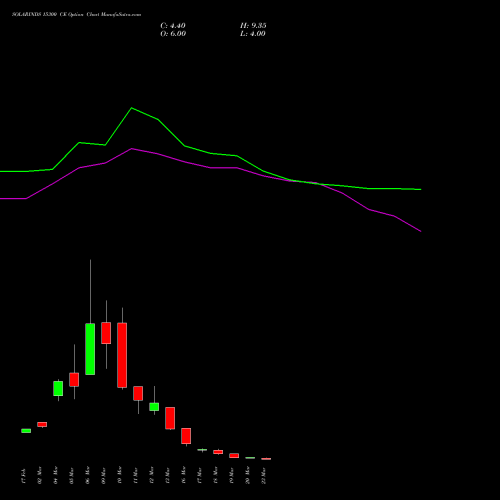
Task: Select the close value 'C: 4.40'
Action: click(173, 26)
